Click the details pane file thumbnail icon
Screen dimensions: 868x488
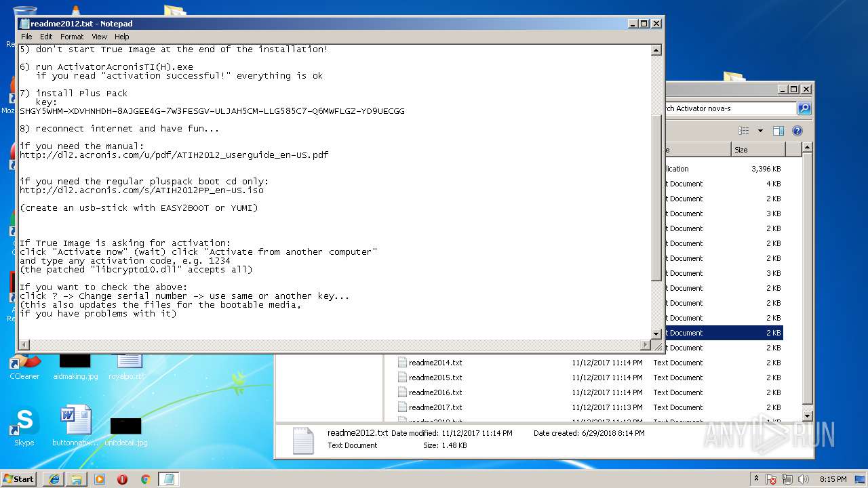[x=302, y=440]
